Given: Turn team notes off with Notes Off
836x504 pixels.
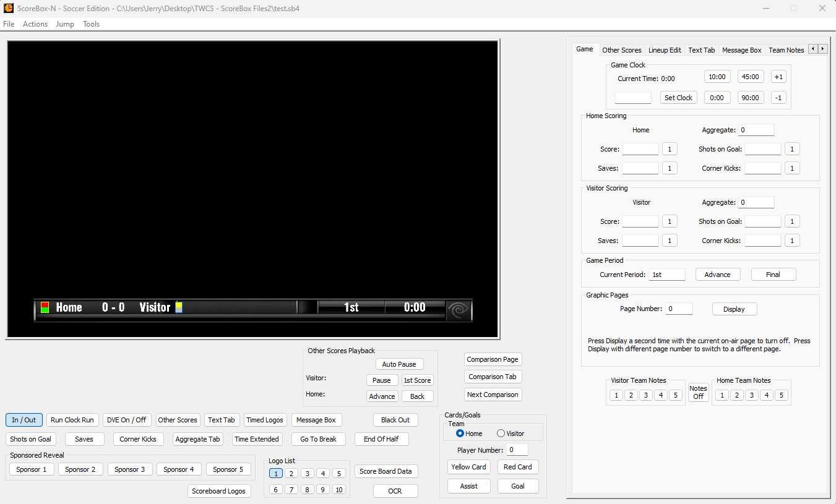Looking at the screenshot, I should pyautogui.click(x=698, y=391).
